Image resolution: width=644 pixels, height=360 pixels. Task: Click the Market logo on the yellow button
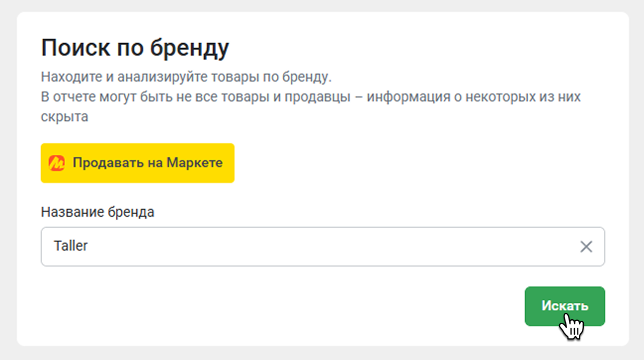pyautogui.click(x=57, y=163)
